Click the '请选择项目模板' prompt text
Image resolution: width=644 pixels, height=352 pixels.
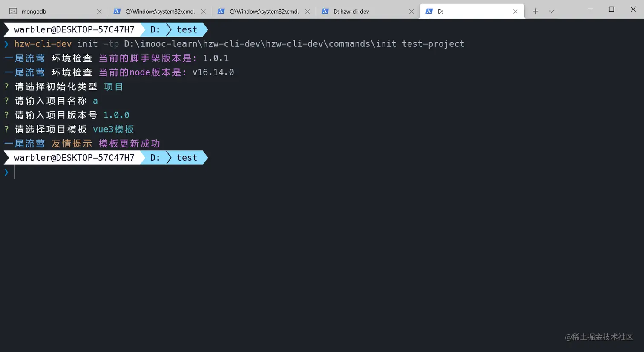pos(51,129)
